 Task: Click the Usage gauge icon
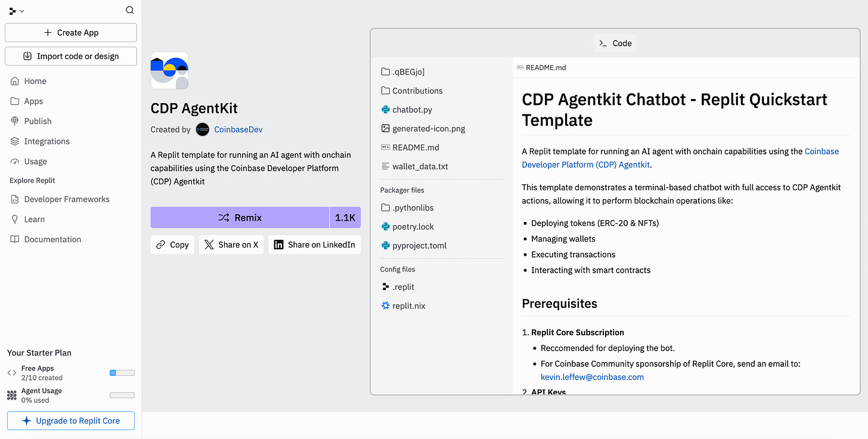coord(15,162)
